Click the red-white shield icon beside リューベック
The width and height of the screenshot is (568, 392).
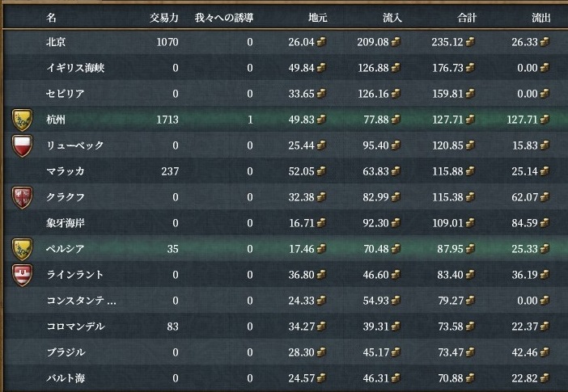(x=22, y=146)
